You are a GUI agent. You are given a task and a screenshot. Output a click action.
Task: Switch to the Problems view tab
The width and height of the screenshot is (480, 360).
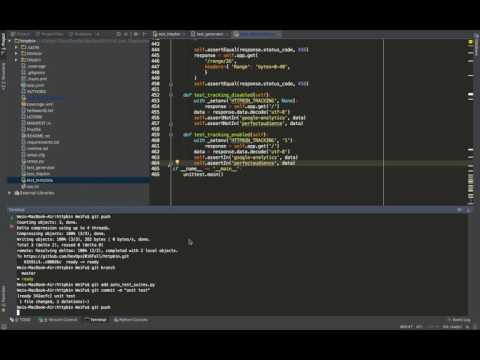coord(80,34)
